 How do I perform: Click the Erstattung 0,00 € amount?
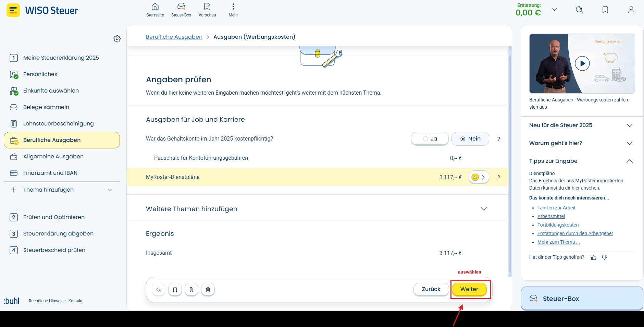pos(528,13)
